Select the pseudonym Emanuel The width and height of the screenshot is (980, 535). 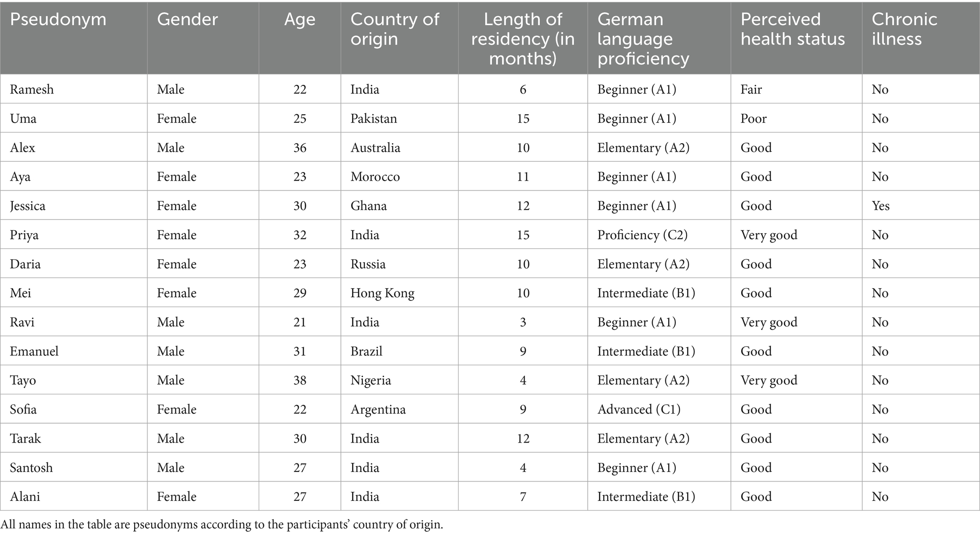(34, 351)
